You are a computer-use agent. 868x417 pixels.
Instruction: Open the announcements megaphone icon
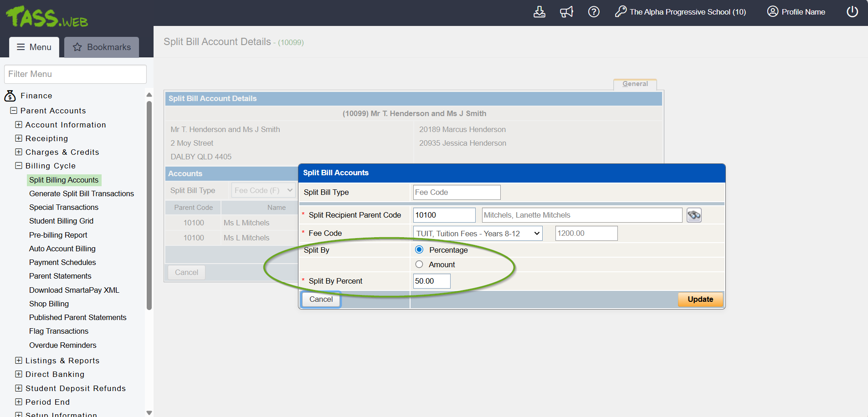pyautogui.click(x=566, y=12)
